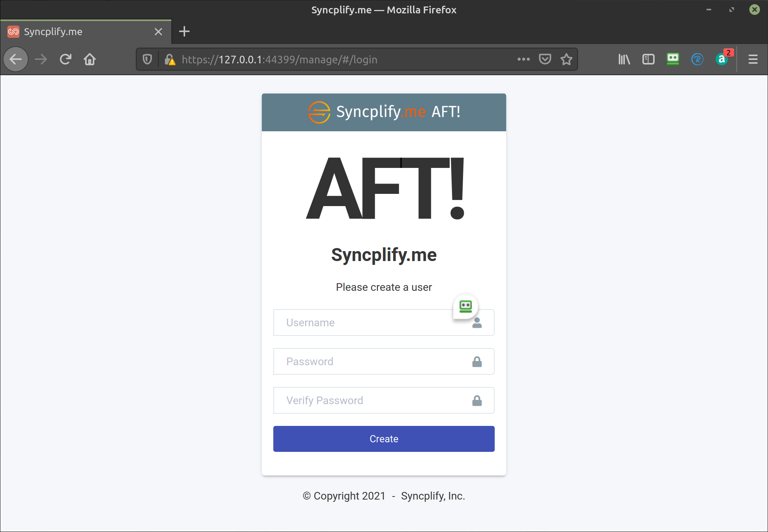Viewport: 768px width, 532px height.
Task: Open tracking protection shield info
Action: [x=147, y=60]
